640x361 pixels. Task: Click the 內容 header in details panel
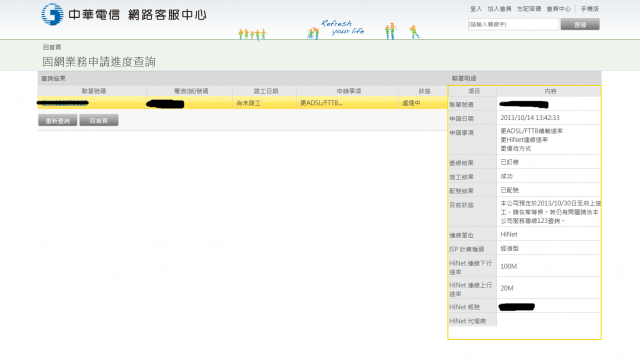tap(550, 91)
